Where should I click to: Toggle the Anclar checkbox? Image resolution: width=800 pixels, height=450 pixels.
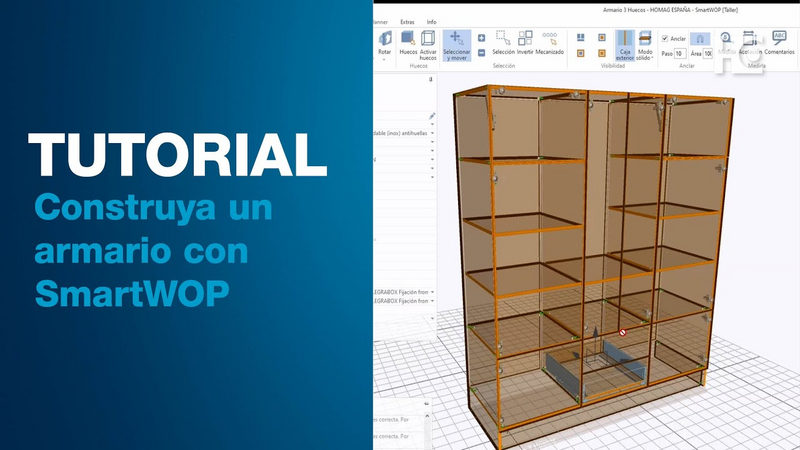(666, 39)
